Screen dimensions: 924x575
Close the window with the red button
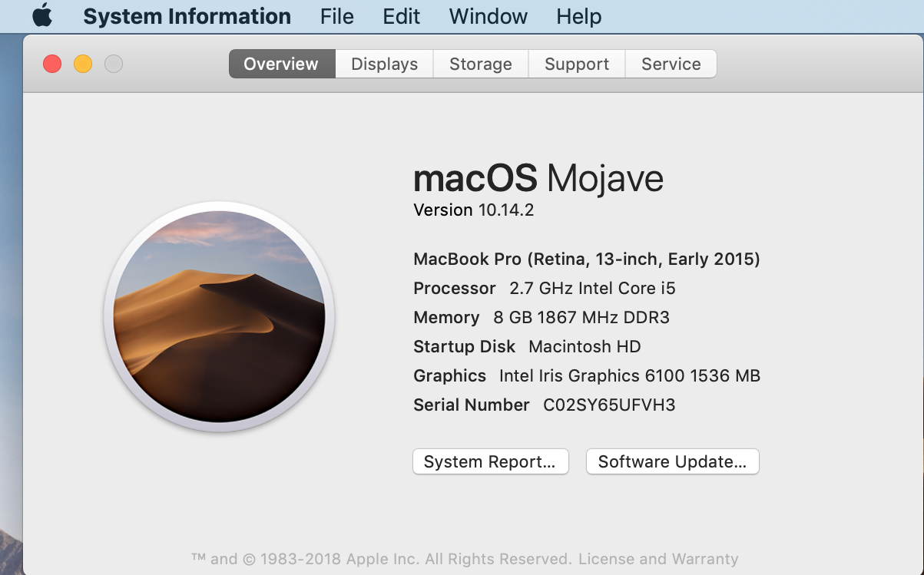click(x=52, y=64)
